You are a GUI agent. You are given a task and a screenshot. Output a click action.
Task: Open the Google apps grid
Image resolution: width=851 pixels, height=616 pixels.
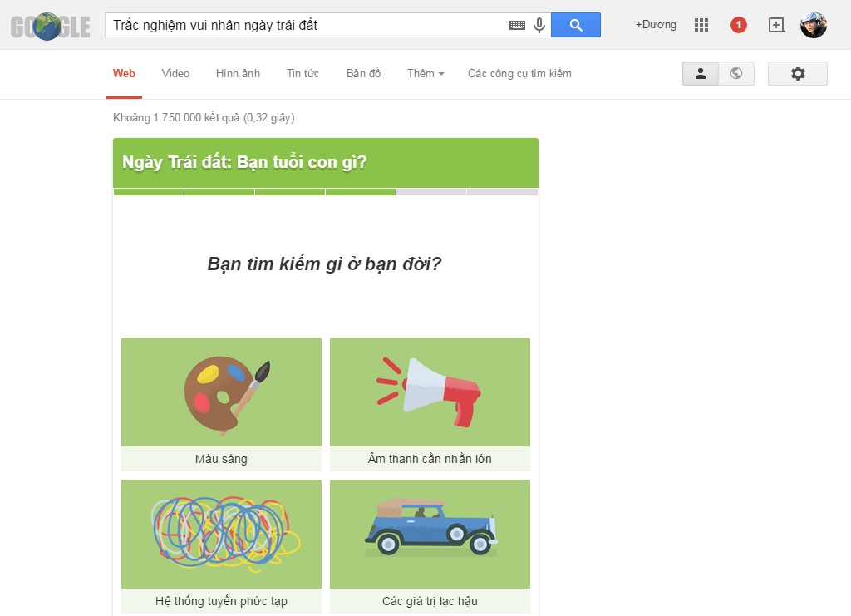tap(701, 25)
